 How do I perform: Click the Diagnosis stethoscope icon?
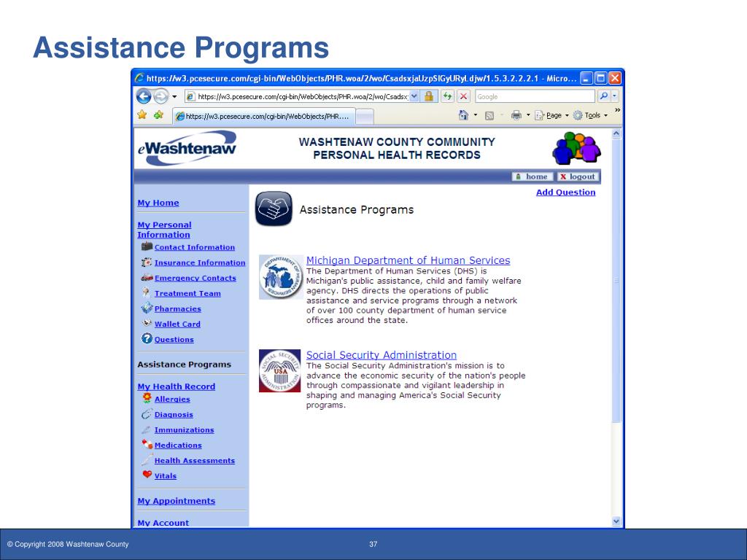click(x=147, y=414)
